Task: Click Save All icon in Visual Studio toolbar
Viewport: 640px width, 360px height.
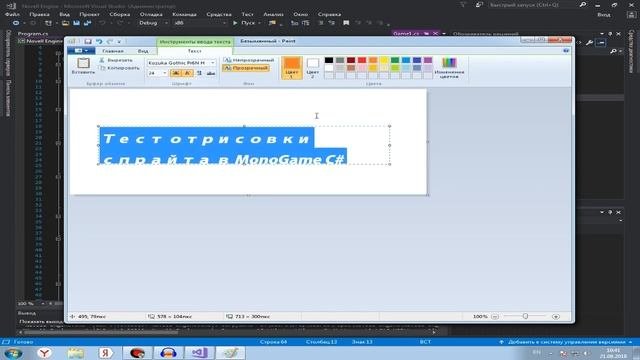Action: point(87,23)
